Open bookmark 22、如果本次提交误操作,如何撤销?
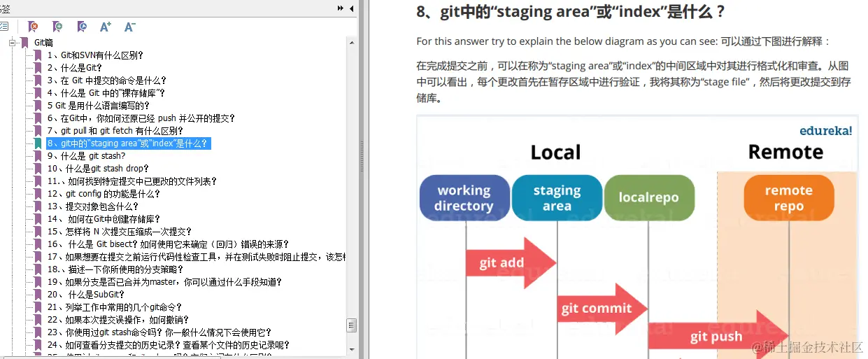The width and height of the screenshot is (868, 359). 120,320
